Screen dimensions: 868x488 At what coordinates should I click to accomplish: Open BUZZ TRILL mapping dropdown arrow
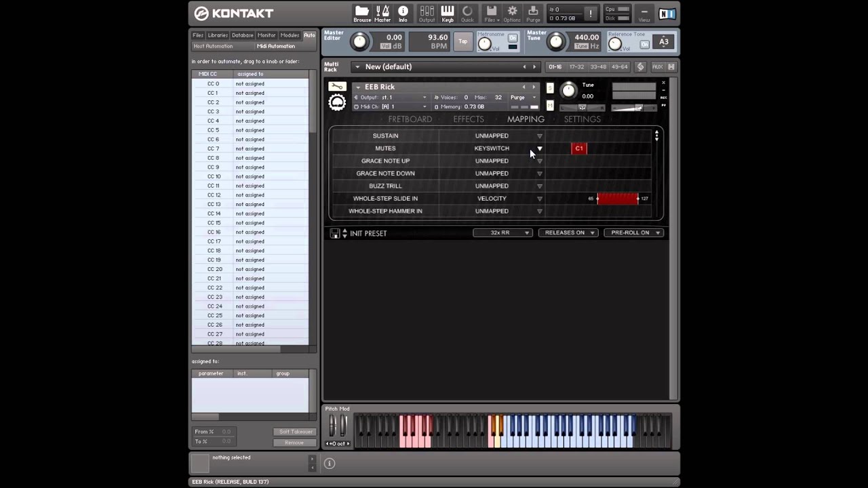[x=540, y=186]
